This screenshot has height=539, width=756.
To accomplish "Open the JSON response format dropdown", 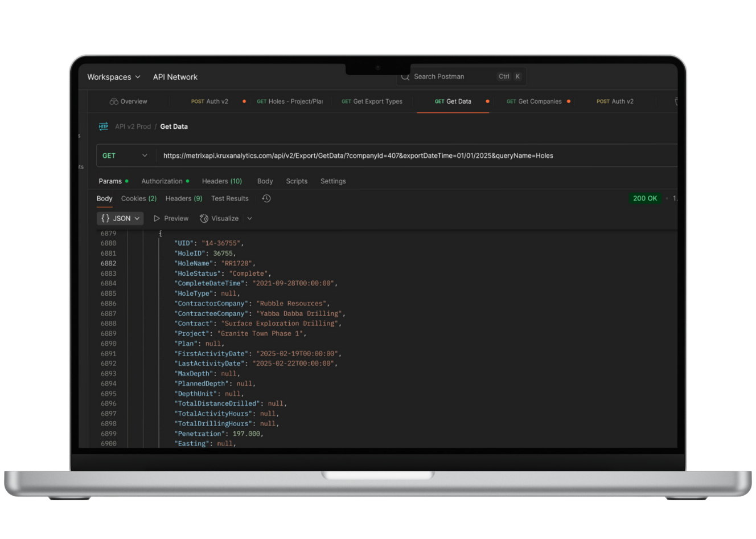I will [135, 218].
